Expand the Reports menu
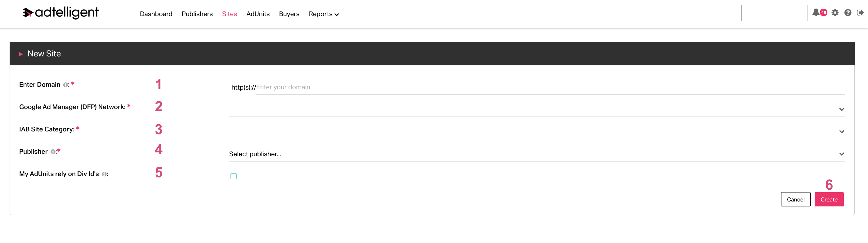Image resolution: width=868 pixels, height=243 pixels. pos(324,14)
